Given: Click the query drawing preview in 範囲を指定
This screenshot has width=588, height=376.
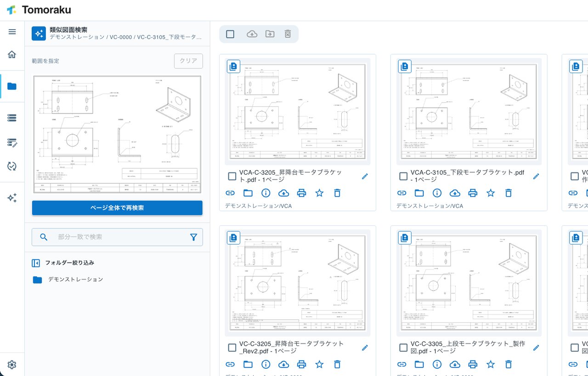Looking at the screenshot, I should pyautogui.click(x=117, y=134).
